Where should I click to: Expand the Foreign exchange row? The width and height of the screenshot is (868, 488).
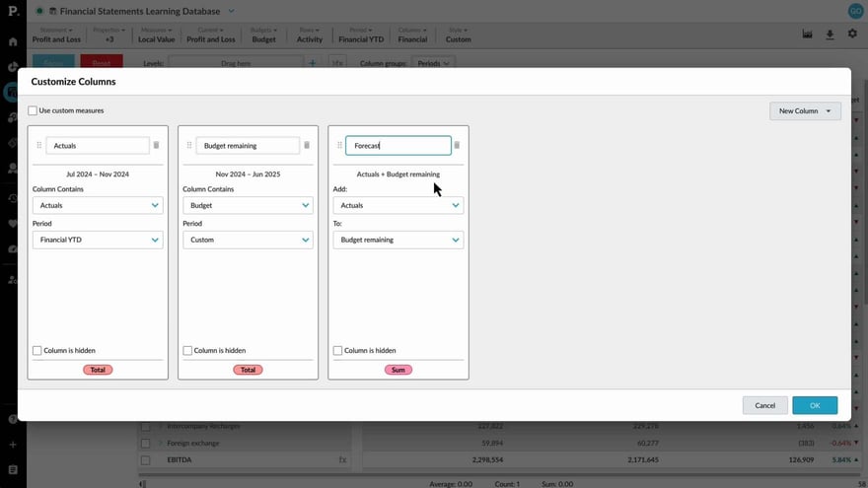(161, 444)
